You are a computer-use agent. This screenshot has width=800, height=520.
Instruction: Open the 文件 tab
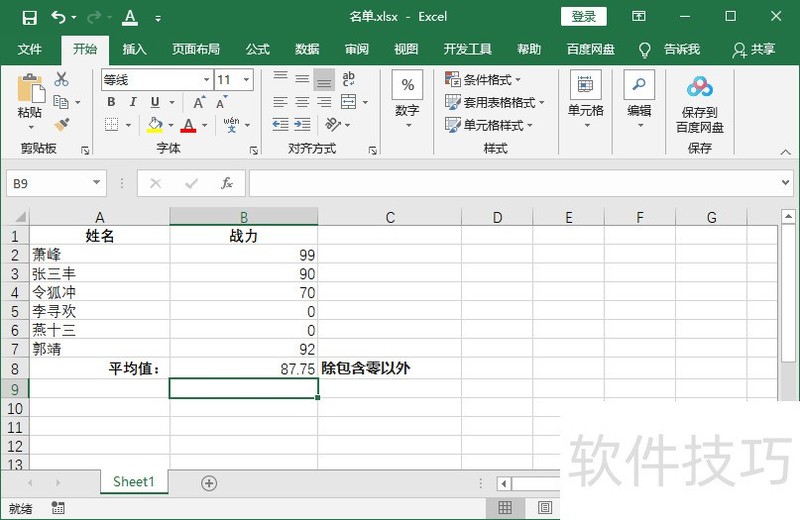click(x=30, y=49)
